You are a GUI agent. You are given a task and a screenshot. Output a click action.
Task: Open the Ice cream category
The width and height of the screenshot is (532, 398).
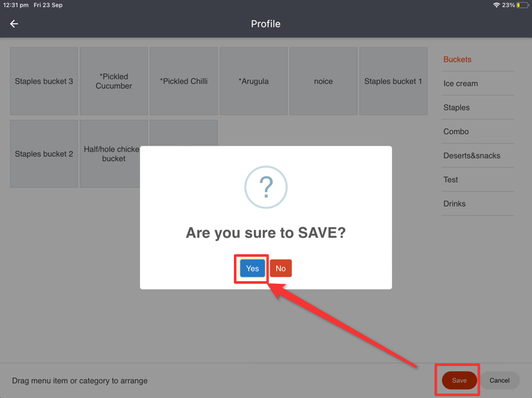[461, 83]
